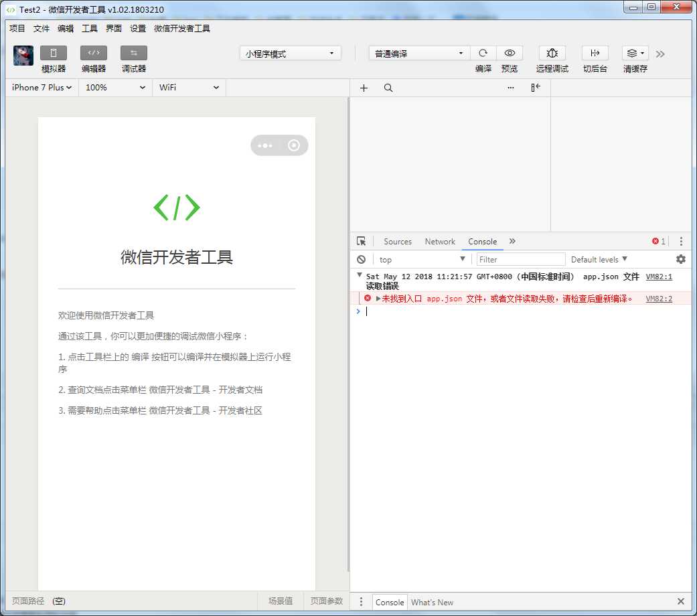Open the 工具 menu
Screen dimensions: 697x616
[89, 28]
